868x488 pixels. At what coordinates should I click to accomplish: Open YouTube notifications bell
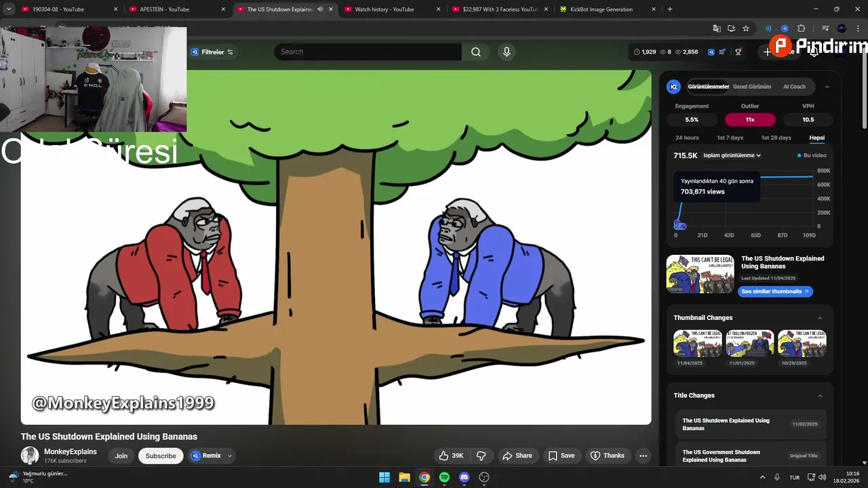tap(814, 52)
